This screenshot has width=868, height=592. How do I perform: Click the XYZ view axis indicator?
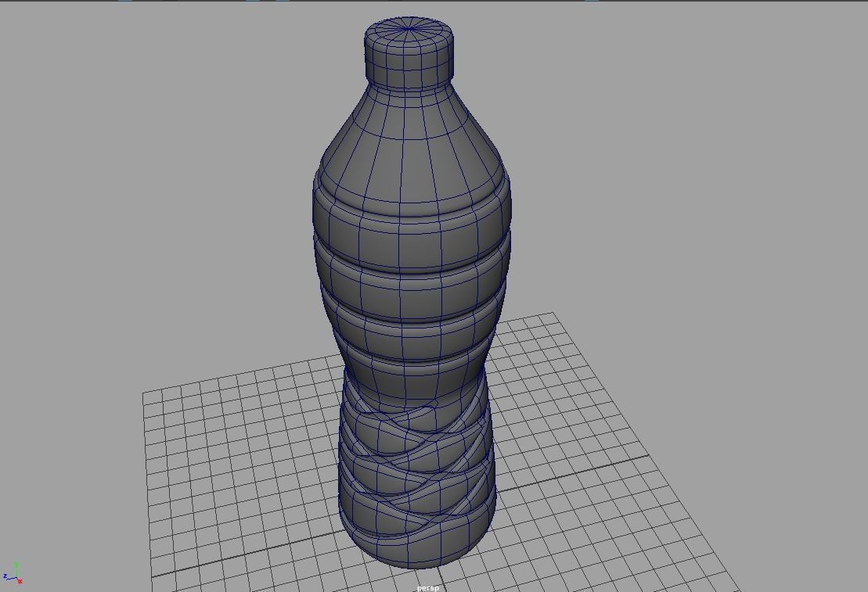click(13, 573)
